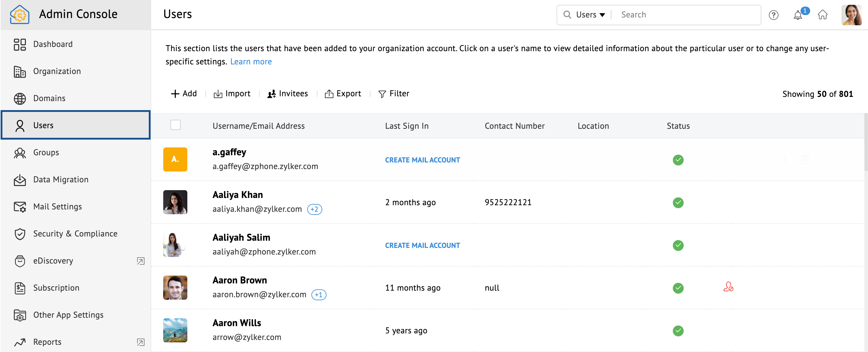The image size is (868, 352).
Task: Open Reports external link icon
Action: click(x=141, y=342)
